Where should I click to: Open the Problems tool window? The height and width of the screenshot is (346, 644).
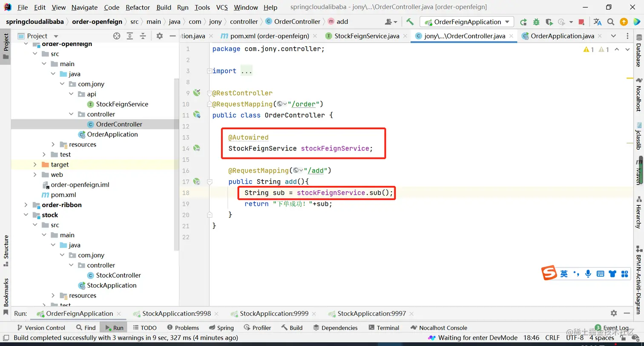[x=183, y=328]
